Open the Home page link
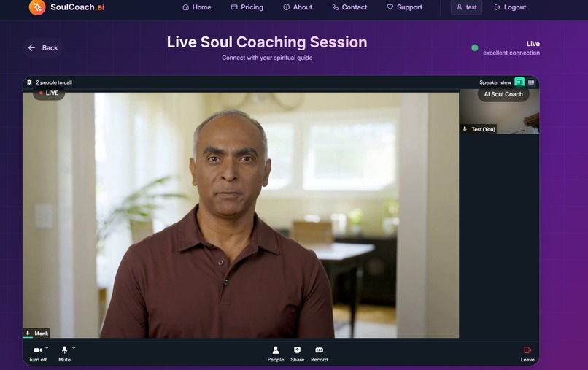Screen dimensions: 588x370 point(196,7)
